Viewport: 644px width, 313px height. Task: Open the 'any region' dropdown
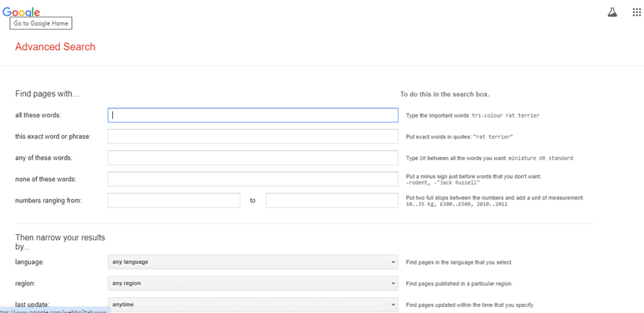click(252, 283)
